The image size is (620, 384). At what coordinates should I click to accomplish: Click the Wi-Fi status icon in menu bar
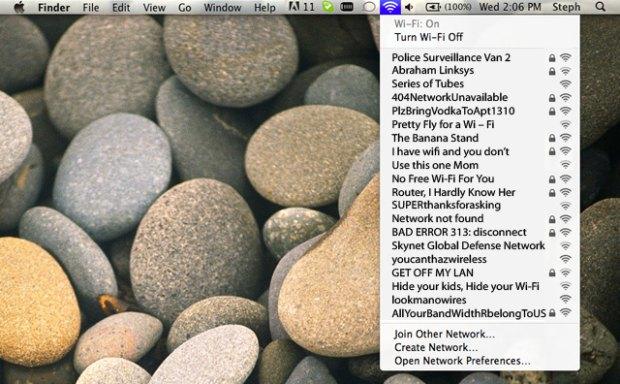click(390, 7)
